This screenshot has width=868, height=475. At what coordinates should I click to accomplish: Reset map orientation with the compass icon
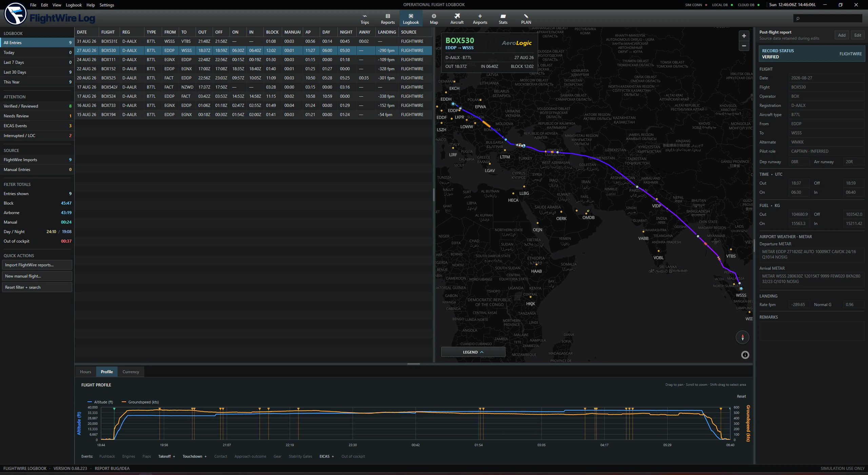click(x=743, y=337)
